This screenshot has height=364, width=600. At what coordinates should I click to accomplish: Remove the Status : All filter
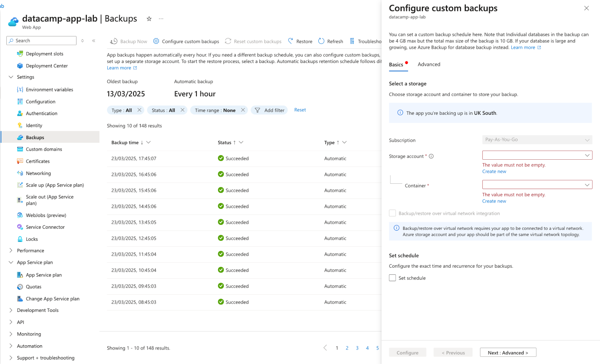click(182, 110)
